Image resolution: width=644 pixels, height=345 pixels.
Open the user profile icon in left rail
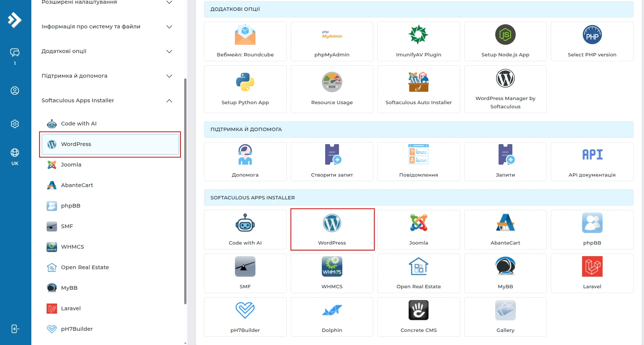15,91
